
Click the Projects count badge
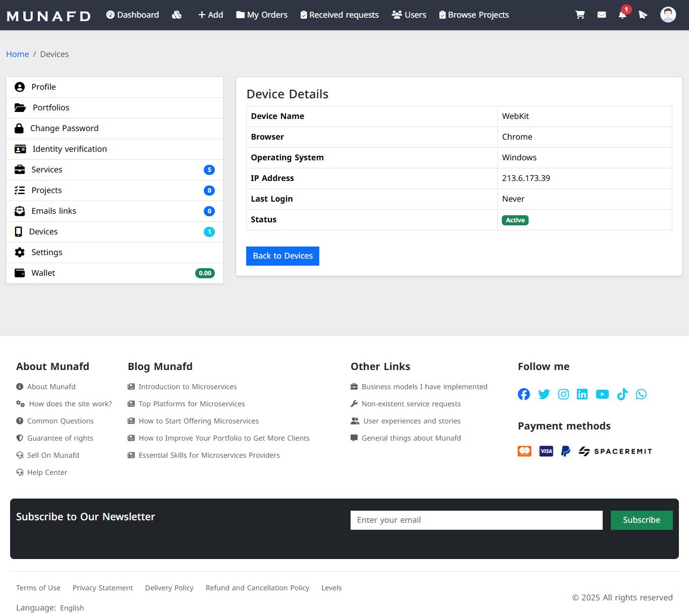[x=209, y=191]
